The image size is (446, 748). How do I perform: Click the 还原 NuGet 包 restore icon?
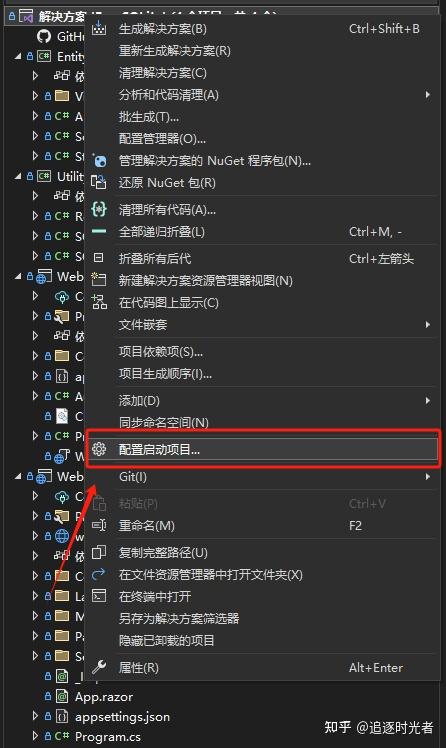pos(99,182)
